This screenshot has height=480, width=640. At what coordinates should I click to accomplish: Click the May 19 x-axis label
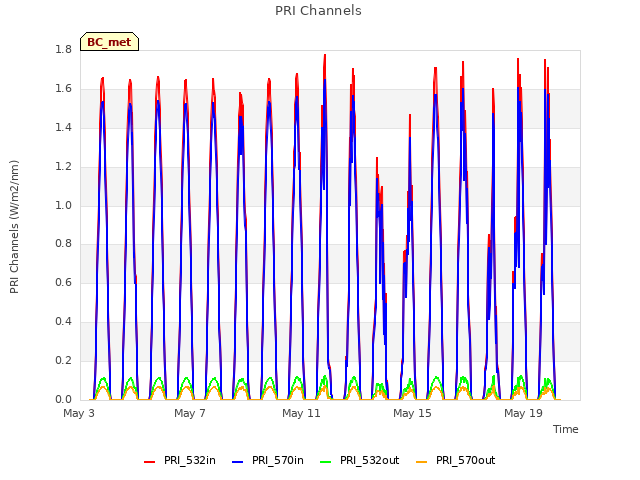(x=523, y=413)
